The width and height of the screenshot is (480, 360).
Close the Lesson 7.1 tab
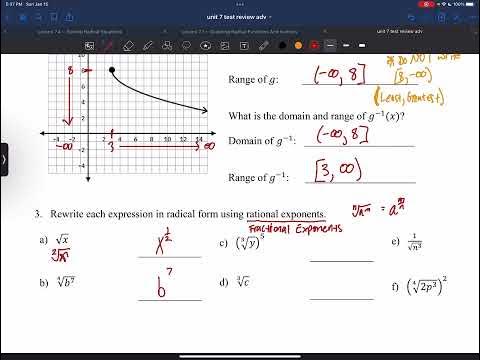point(165,31)
